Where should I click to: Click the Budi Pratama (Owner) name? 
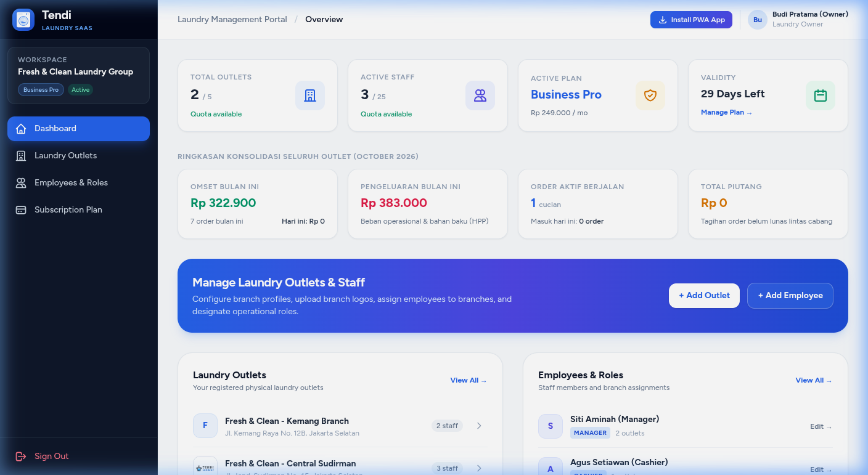pos(810,14)
